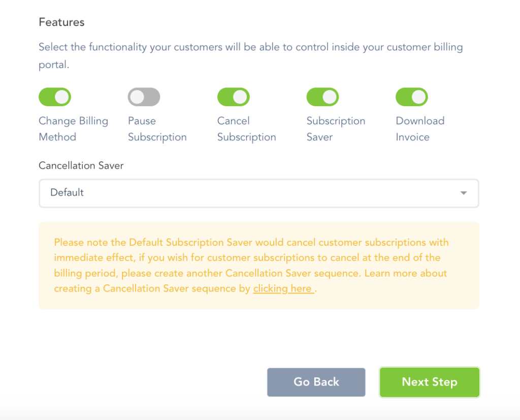Click the 'Pause Subscription' label text

coord(157,129)
